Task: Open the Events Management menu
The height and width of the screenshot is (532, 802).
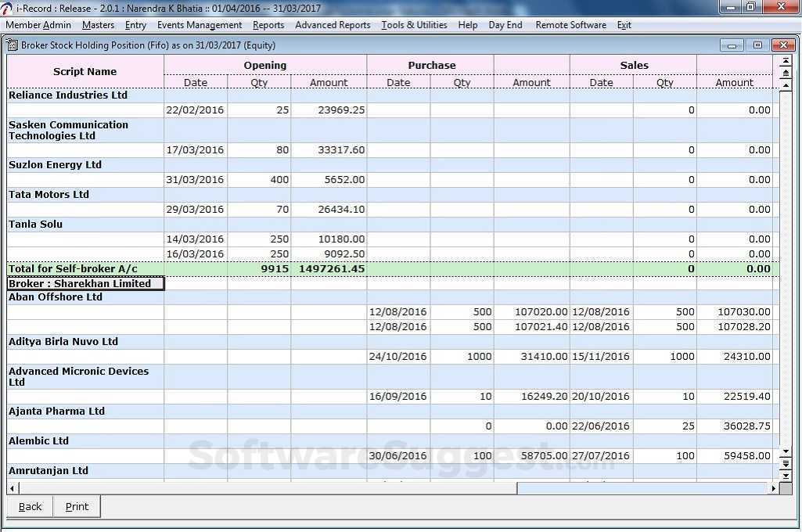Action: (x=200, y=25)
